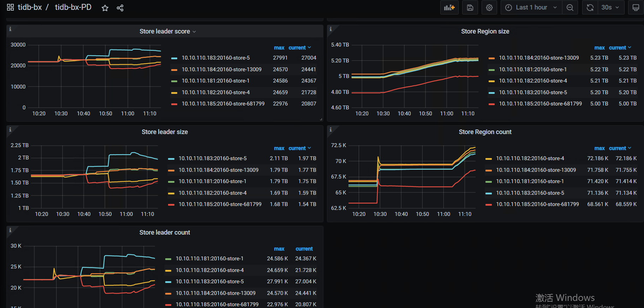Open the dashboards grid icon
644x308 pixels.
click(x=11, y=7)
